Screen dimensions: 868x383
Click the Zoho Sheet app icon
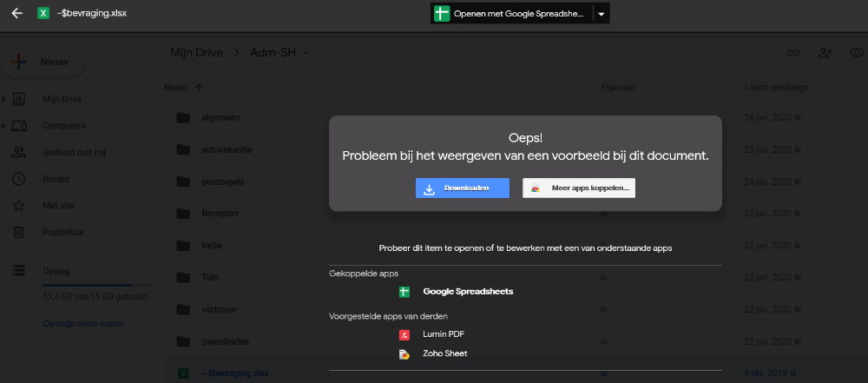[404, 353]
